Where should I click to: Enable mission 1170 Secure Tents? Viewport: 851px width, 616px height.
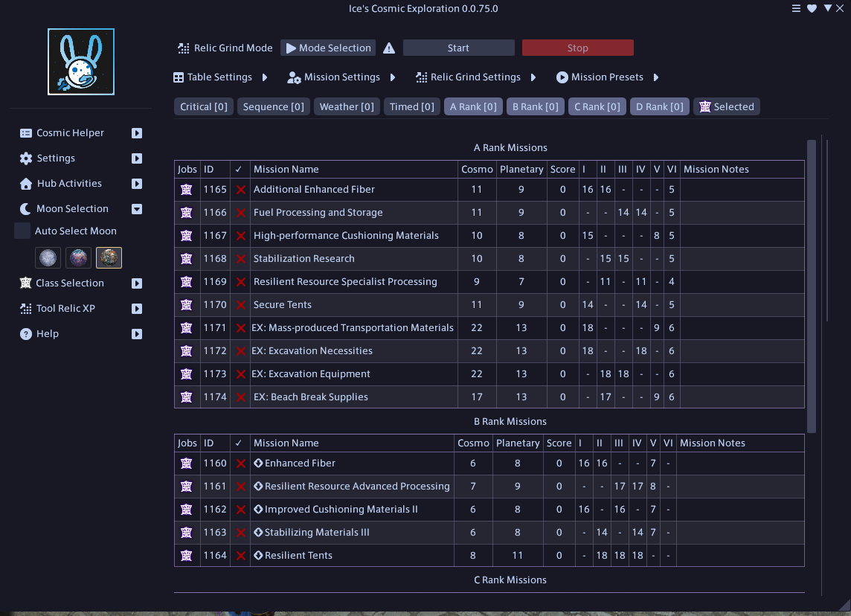(x=240, y=305)
